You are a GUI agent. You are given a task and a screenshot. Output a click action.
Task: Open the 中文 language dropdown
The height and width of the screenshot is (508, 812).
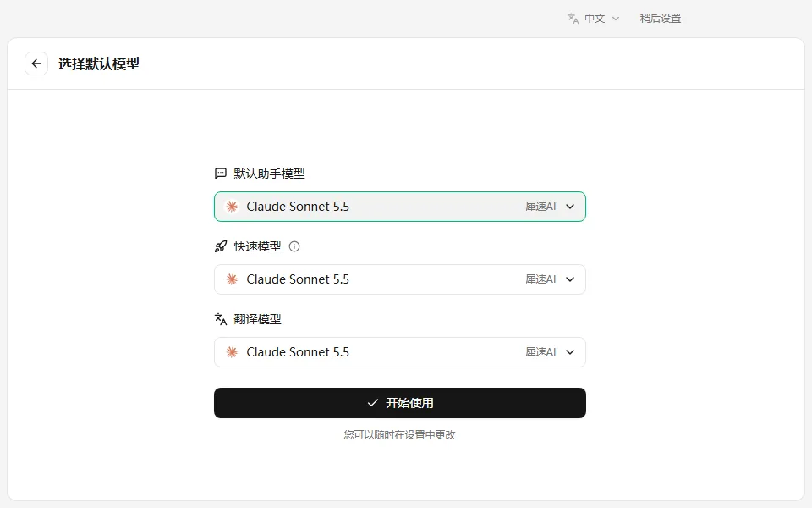(x=594, y=19)
